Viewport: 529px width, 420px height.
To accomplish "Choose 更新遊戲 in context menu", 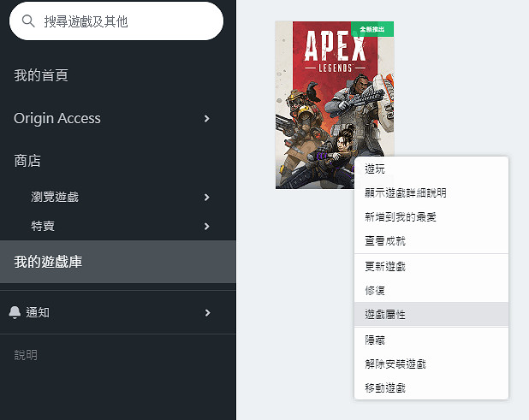I will point(431,267).
